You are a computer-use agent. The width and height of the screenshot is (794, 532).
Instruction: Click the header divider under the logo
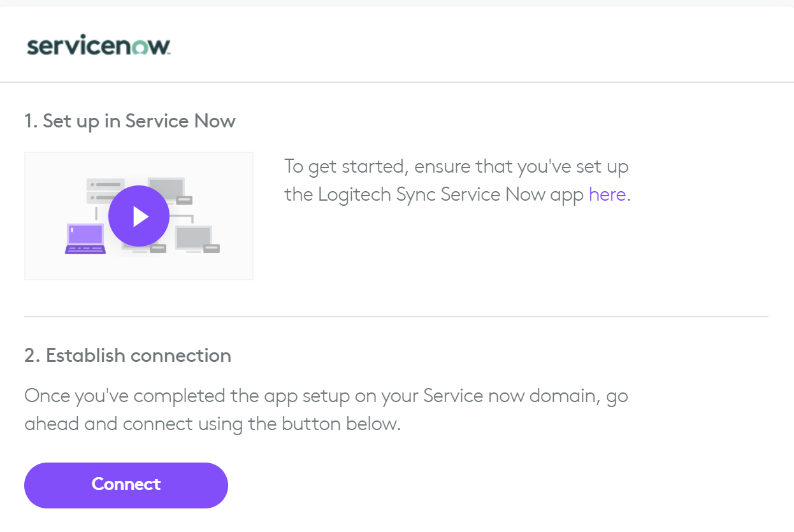[396, 82]
